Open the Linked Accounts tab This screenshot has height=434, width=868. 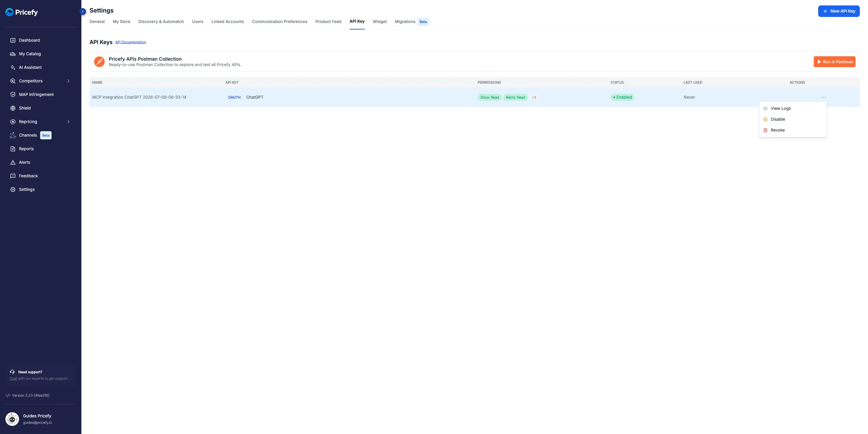click(228, 22)
